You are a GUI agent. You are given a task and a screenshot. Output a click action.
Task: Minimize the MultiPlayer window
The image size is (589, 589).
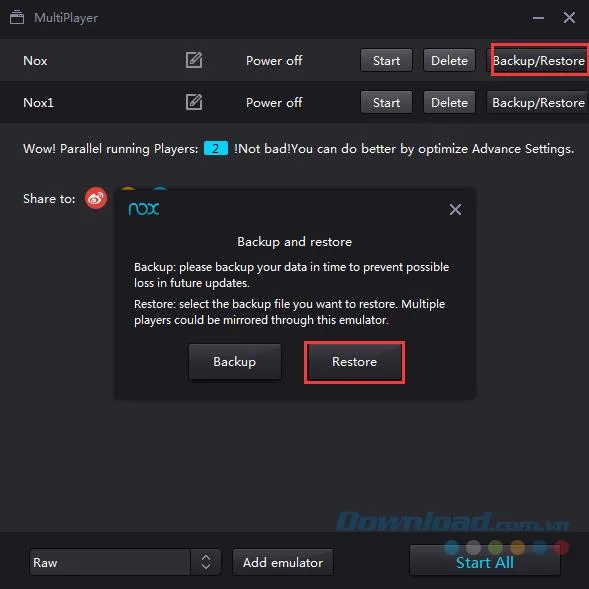click(x=538, y=18)
